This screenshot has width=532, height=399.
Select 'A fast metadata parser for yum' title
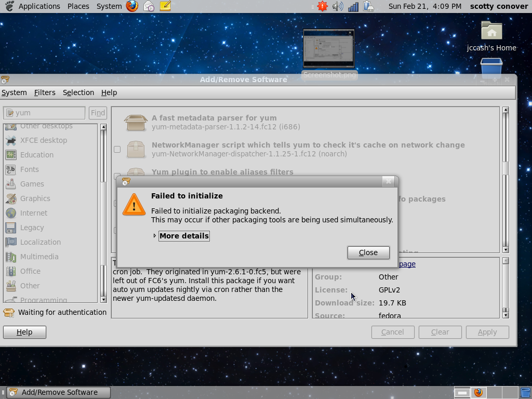(x=214, y=118)
